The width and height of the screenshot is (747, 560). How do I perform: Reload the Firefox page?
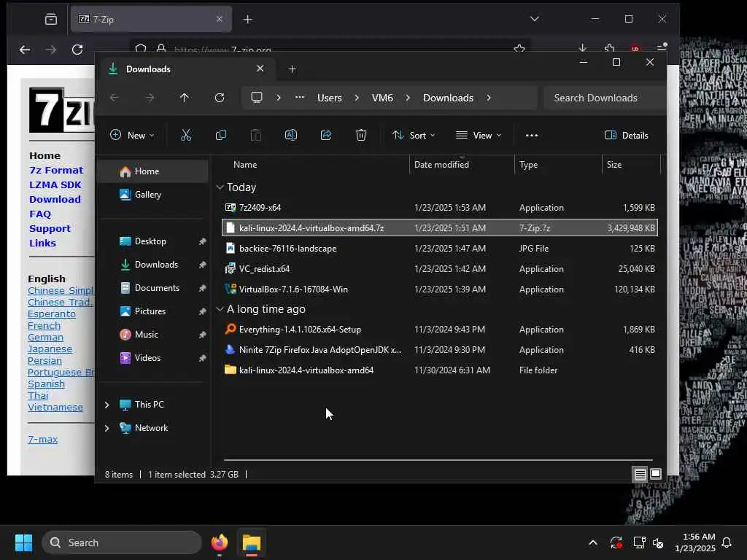(77, 49)
